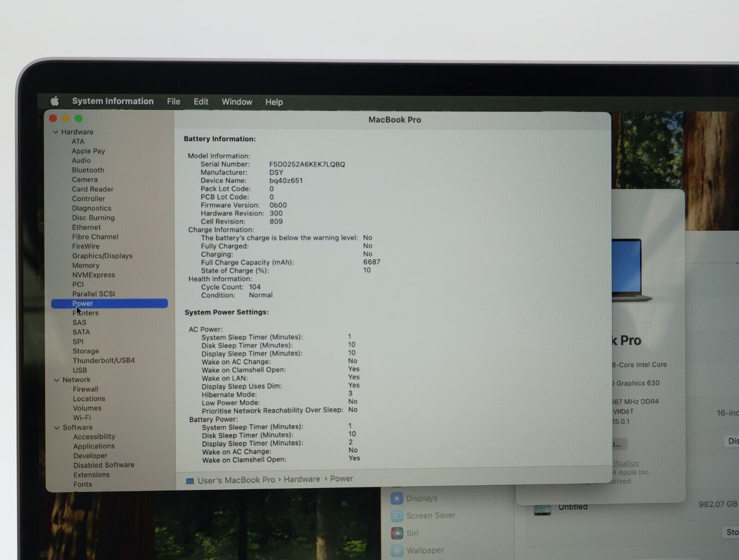
Task: Open Displays in System Settings sidebar
Action: [421, 499]
